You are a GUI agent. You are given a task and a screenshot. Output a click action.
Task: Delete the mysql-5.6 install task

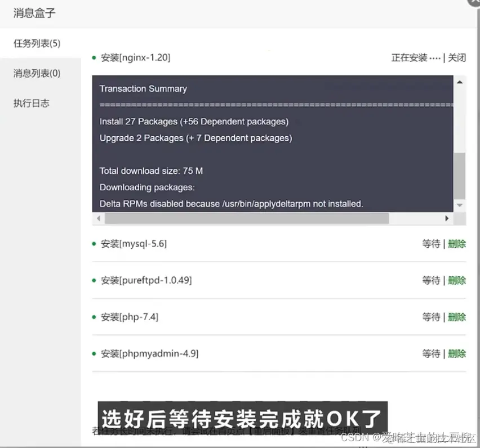tap(457, 244)
